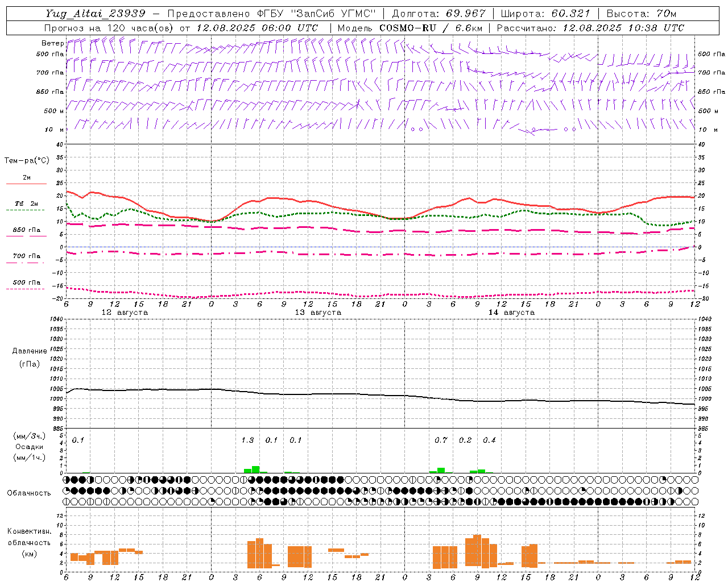Click the Широта: 60.321 value

545,14
